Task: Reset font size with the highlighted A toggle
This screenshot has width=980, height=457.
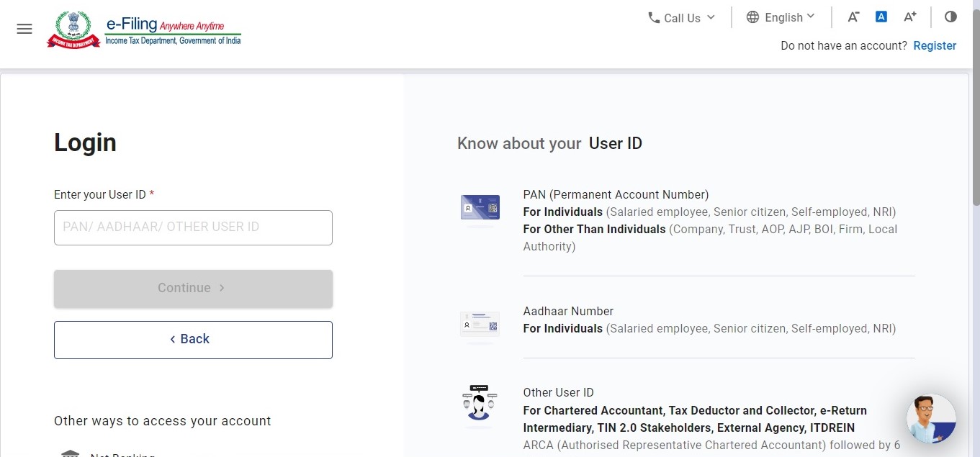Action: (881, 16)
